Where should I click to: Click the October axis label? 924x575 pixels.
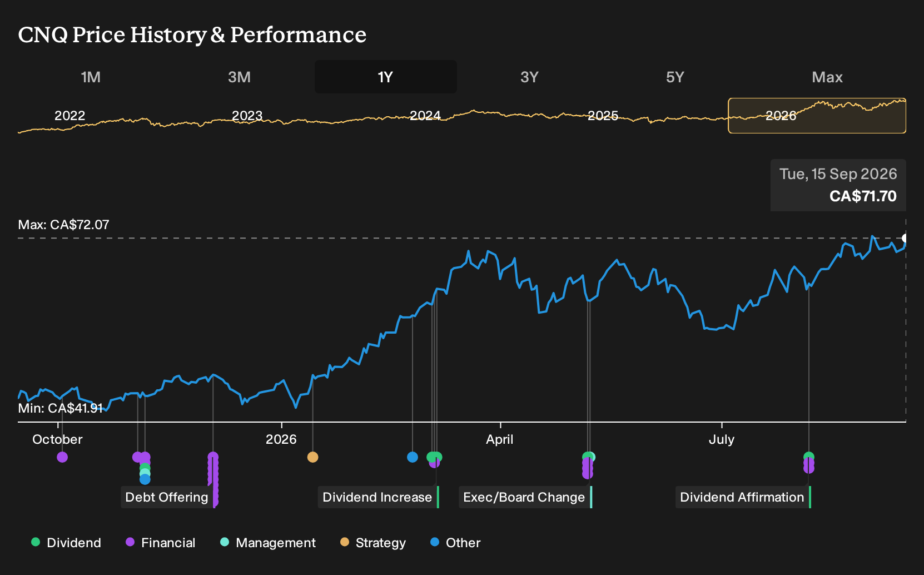pos(57,439)
